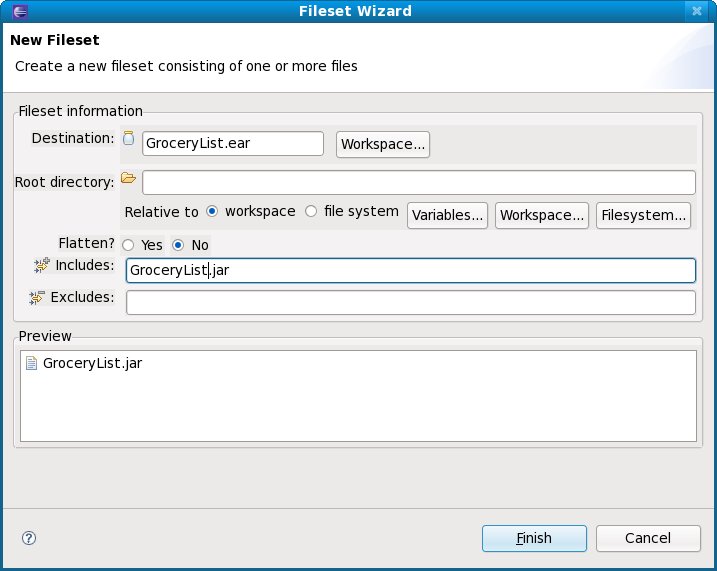Screen dimensions: 717x571
Task: Click the archive icon beside Destination field
Action: (x=128, y=139)
